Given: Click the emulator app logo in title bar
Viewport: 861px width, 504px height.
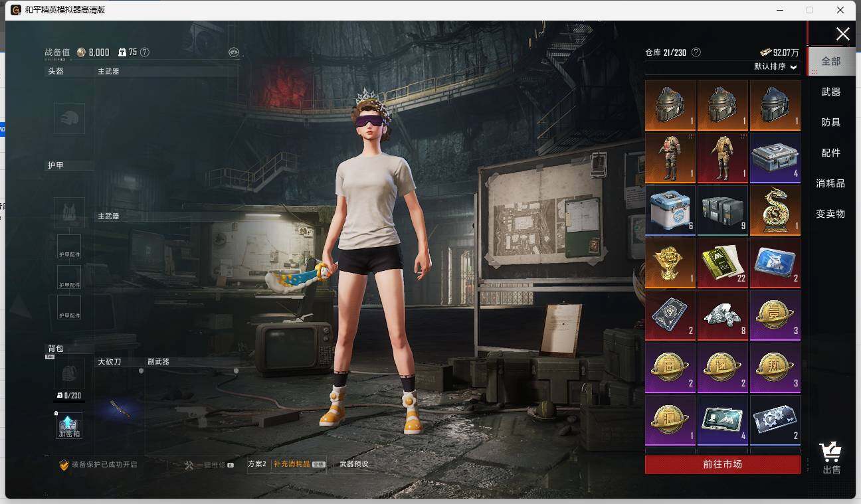Looking at the screenshot, I should pos(16,10).
